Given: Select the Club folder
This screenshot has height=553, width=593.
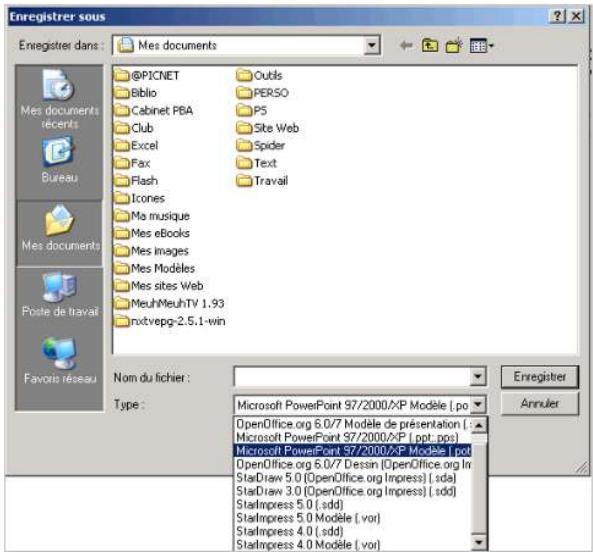Looking at the screenshot, I should [134, 128].
